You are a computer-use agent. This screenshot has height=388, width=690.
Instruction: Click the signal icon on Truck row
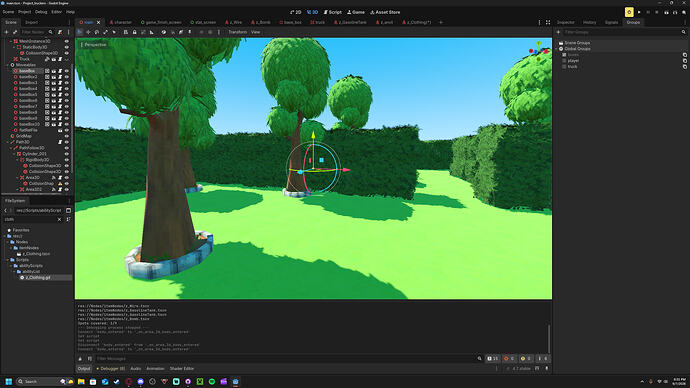pos(47,59)
